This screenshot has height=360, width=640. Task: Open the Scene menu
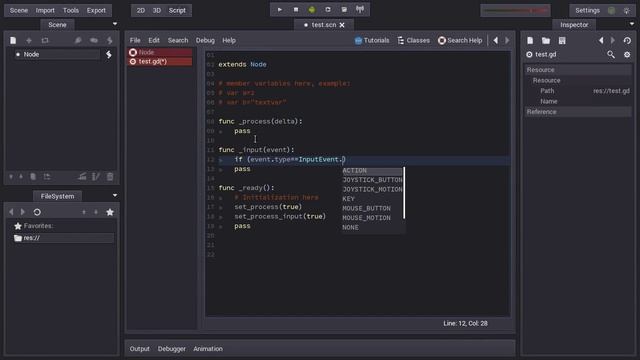click(19, 10)
